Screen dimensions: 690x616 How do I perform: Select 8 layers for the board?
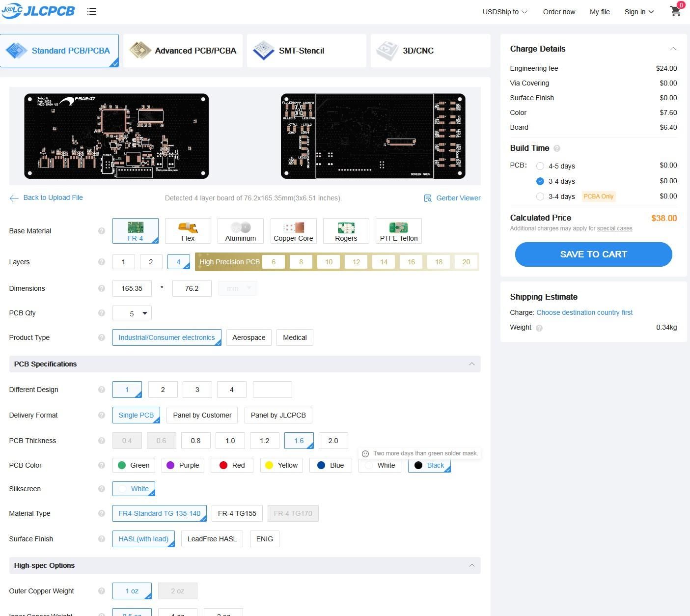(x=301, y=262)
